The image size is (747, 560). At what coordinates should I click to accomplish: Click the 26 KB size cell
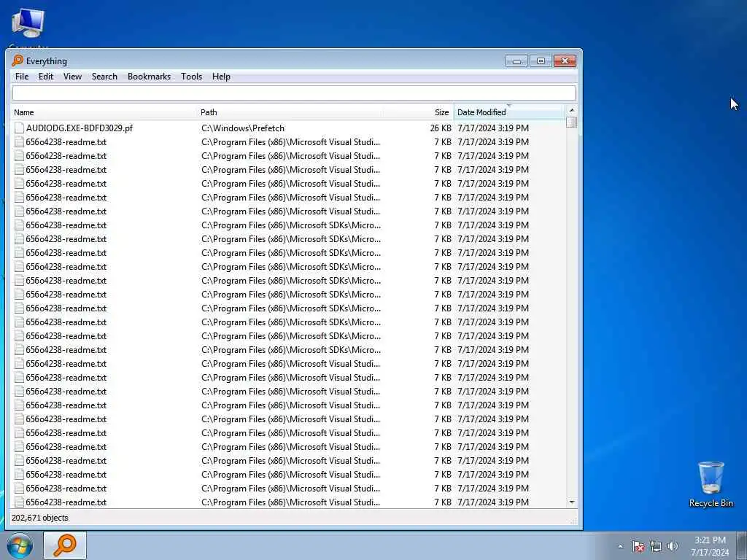tap(441, 128)
